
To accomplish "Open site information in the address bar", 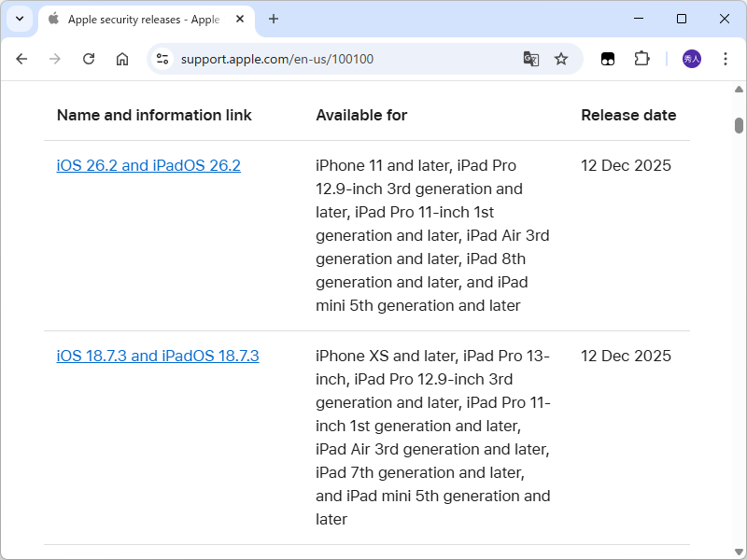I will [x=162, y=58].
